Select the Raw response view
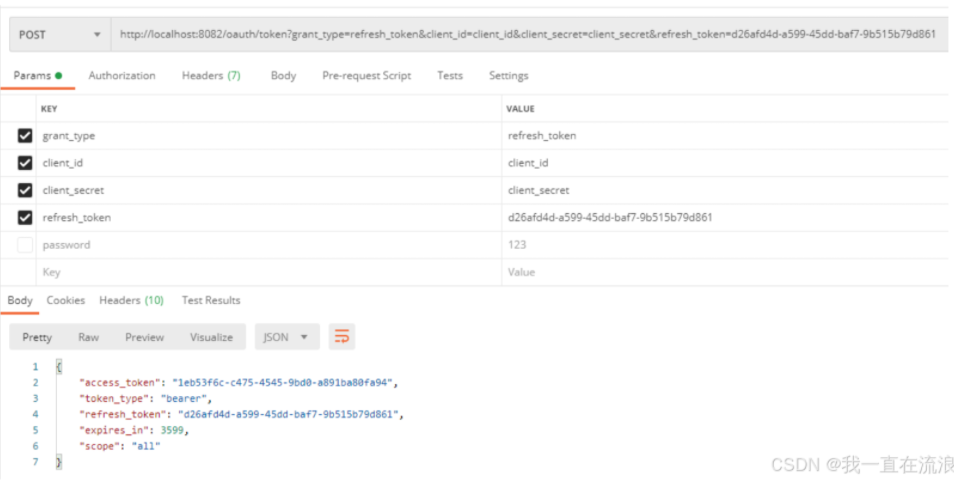Screen dimensions: 954x490 88,337
